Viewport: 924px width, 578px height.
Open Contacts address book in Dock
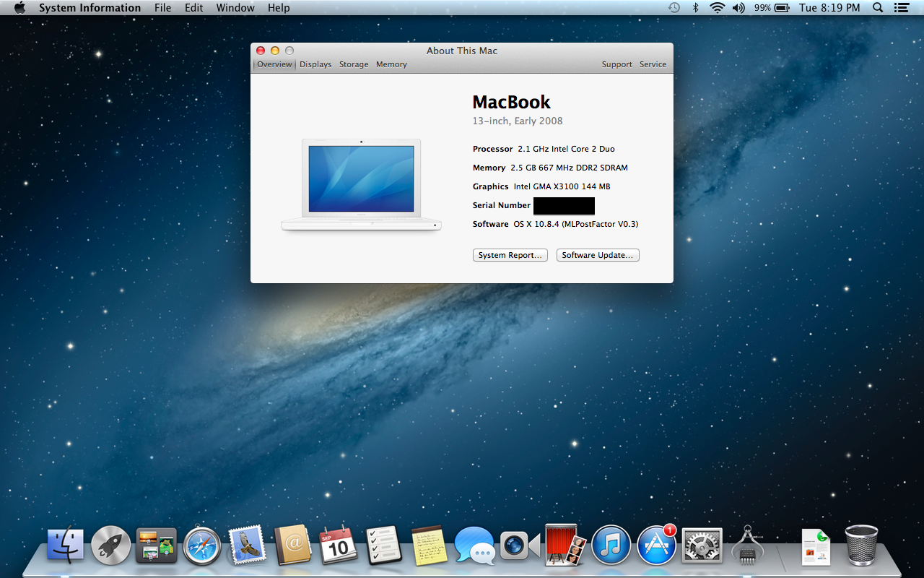pyautogui.click(x=293, y=545)
